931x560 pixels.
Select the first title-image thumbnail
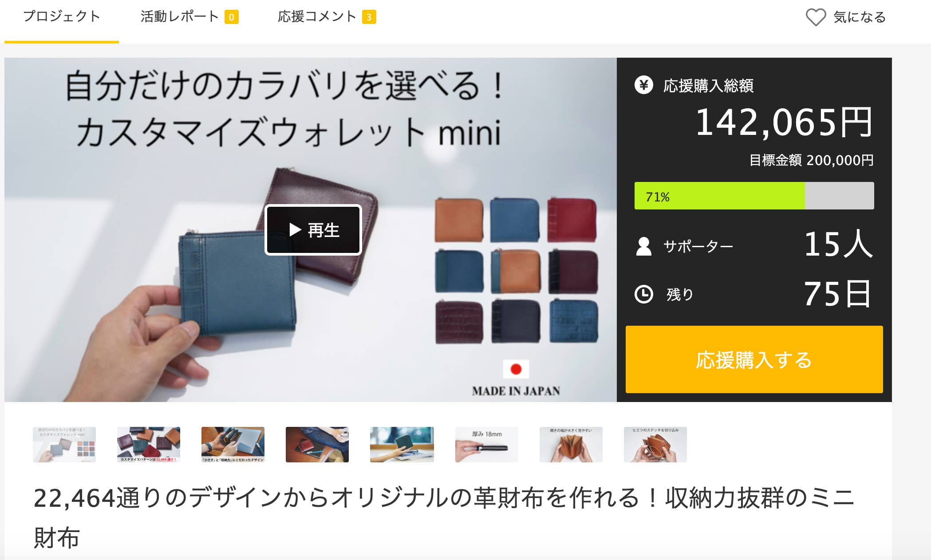coord(64,444)
